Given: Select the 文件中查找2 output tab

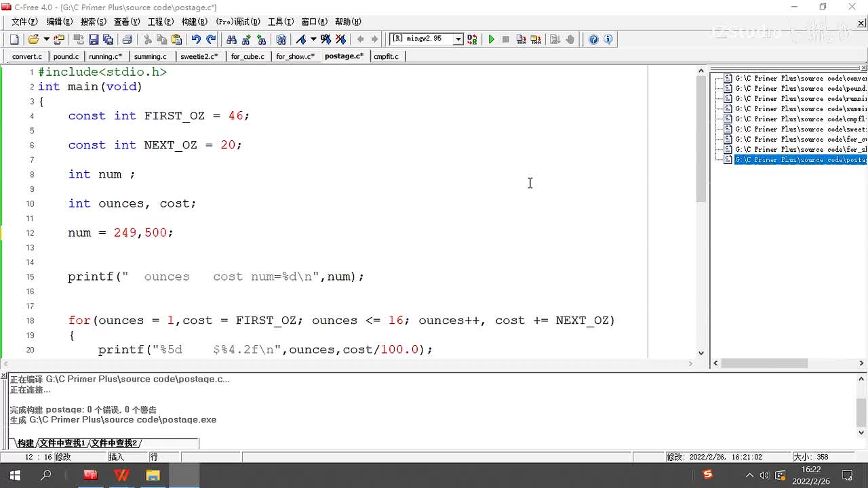Looking at the screenshot, I should pyautogui.click(x=114, y=443).
